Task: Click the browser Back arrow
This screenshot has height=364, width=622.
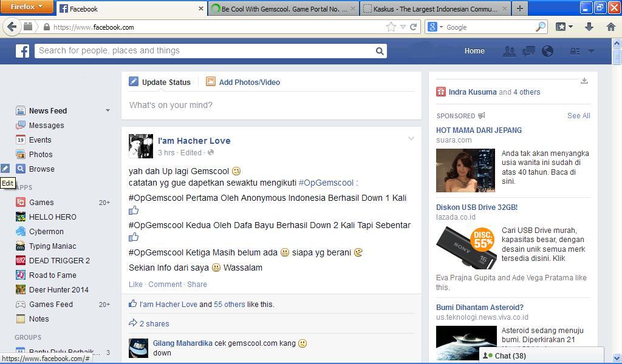Action: pos(12,27)
